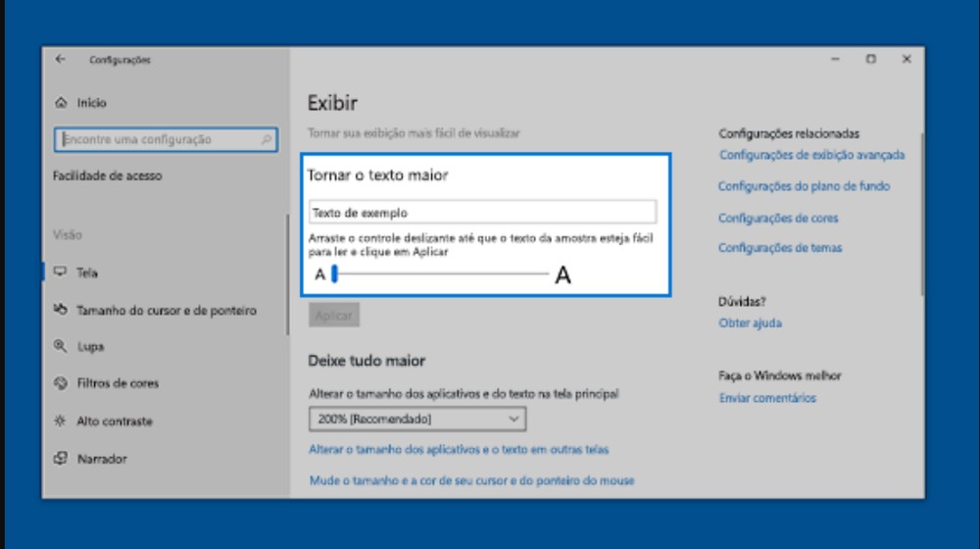Open Configurações do plano de fundo link
The image size is (980, 549).
coord(804,186)
